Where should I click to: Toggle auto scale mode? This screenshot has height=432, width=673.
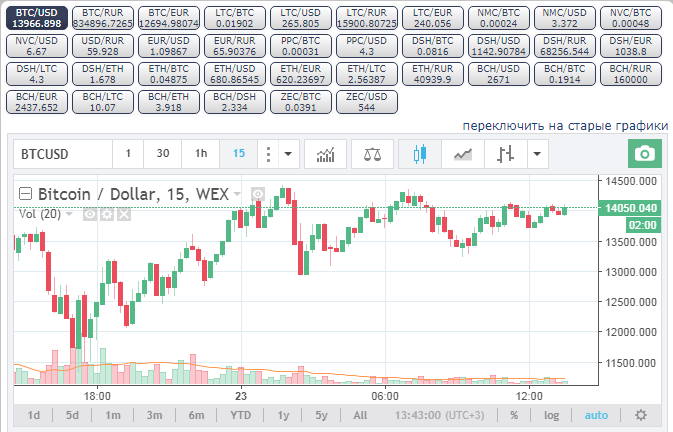pyautogui.click(x=596, y=415)
